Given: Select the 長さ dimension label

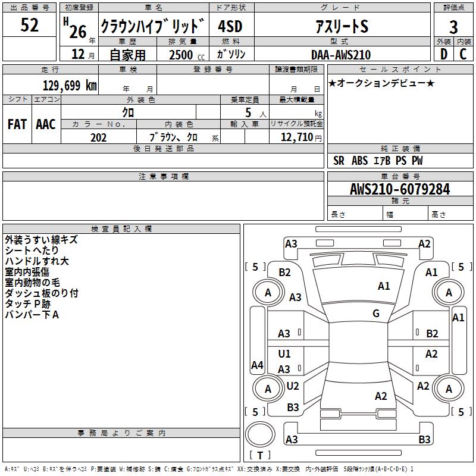Looking at the screenshot, I should click(x=338, y=215).
